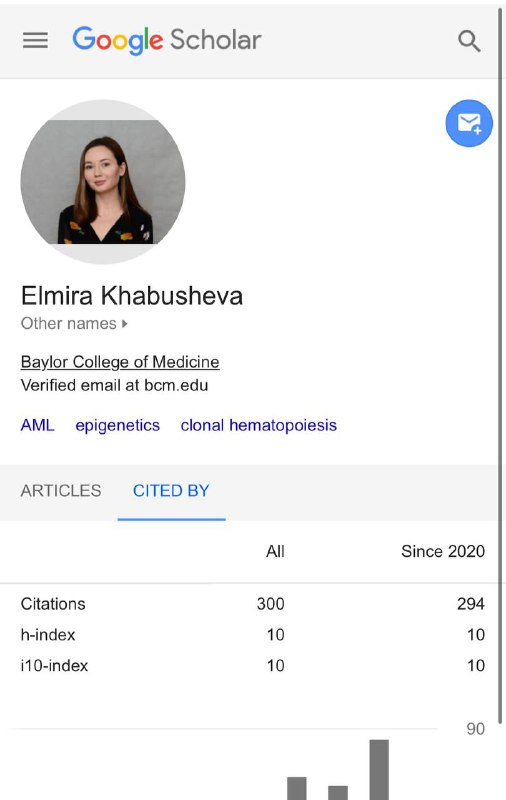Click the leftmost citation chart bar
The height and width of the screenshot is (800, 506).
tap(297, 788)
